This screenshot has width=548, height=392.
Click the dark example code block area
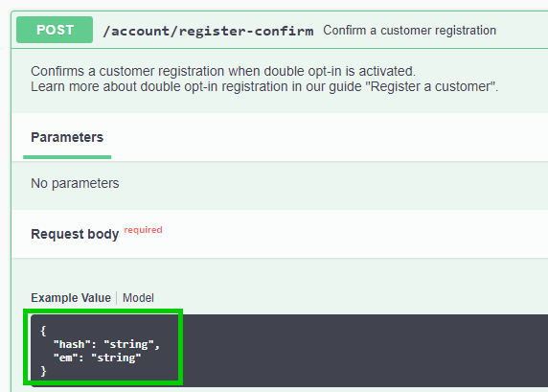[289, 351]
